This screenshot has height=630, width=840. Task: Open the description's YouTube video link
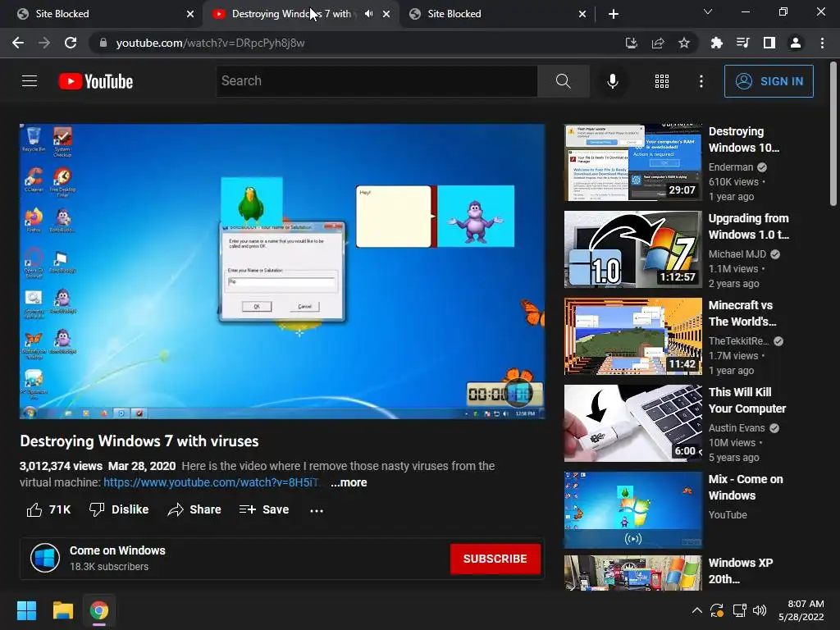pos(211,482)
